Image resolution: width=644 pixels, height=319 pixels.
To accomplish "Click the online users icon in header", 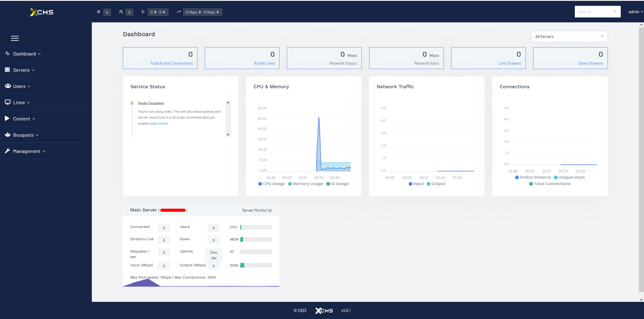I will click(121, 12).
